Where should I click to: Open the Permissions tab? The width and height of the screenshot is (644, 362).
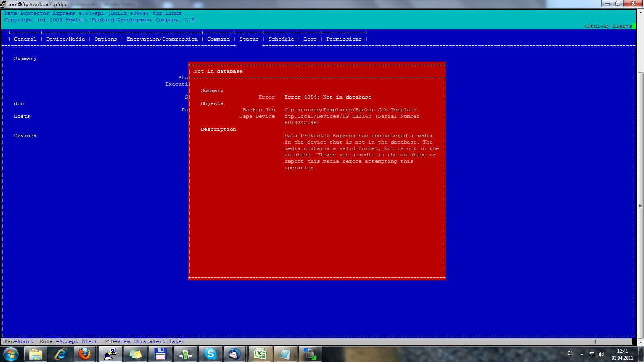344,39
